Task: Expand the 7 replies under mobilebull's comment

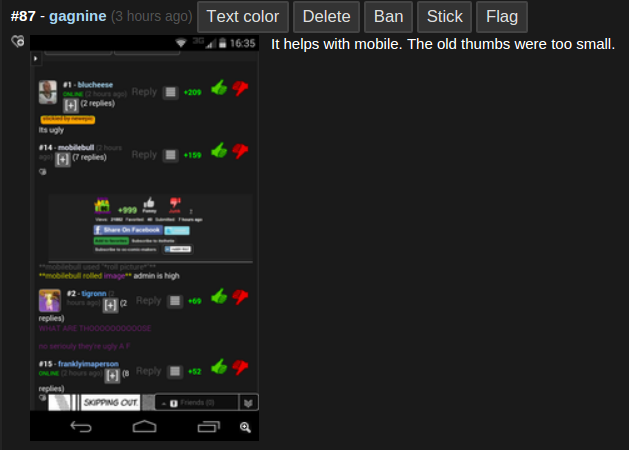Action: pyautogui.click(x=62, y=159)
